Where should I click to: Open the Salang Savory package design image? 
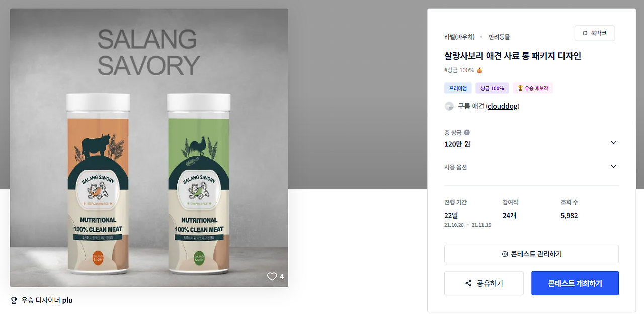(x=149, y=148)
